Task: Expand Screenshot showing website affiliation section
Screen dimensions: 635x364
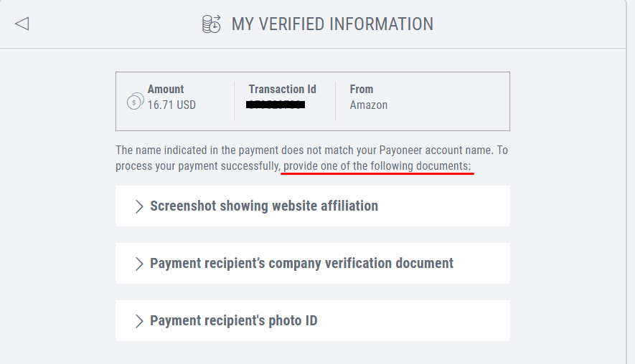Action: [x=263, y=206]
